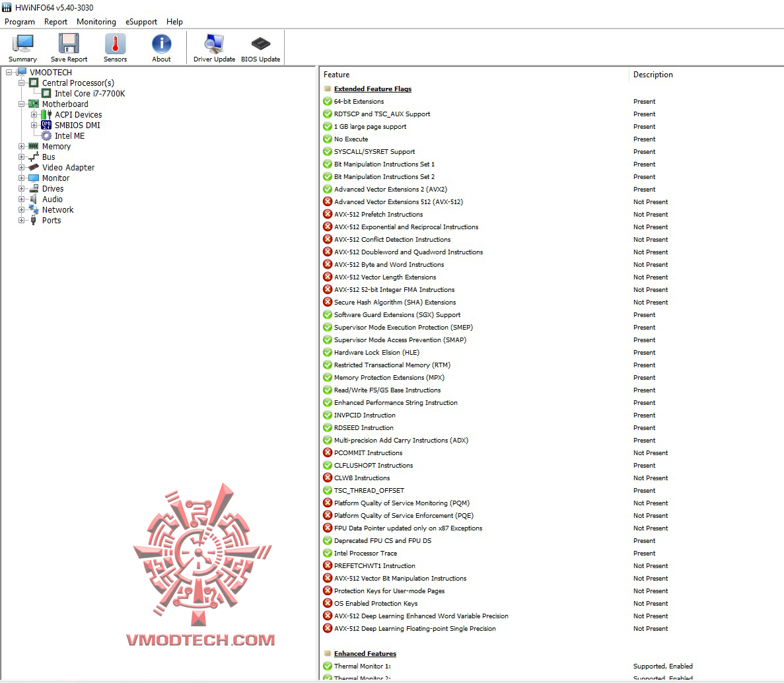This screenshot has width=784, height=683.
Task: Select the OS Enabled Protection Keys row
Action: [552, 603]
